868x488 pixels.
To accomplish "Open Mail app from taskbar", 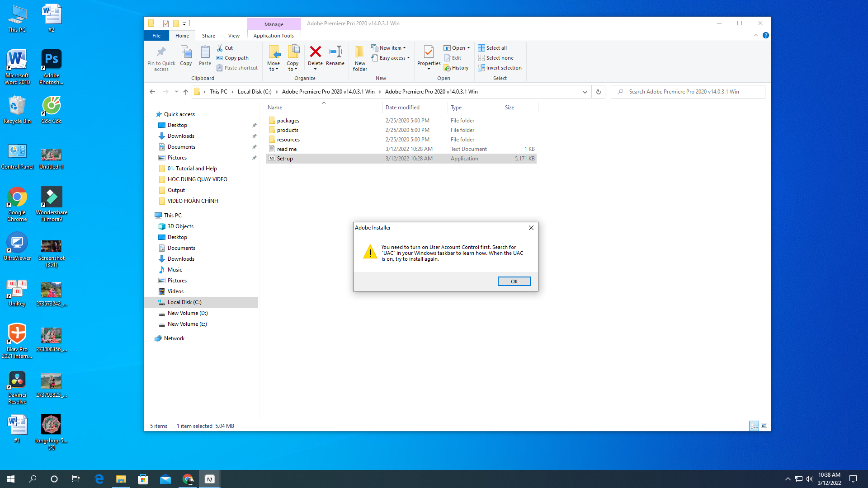I will (165, 479).
